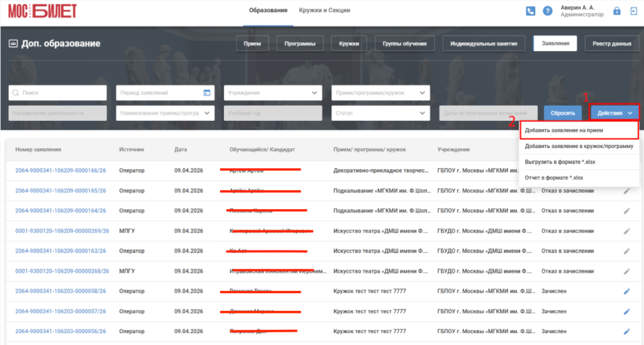Click into the Поиск search field

point(57,93)
